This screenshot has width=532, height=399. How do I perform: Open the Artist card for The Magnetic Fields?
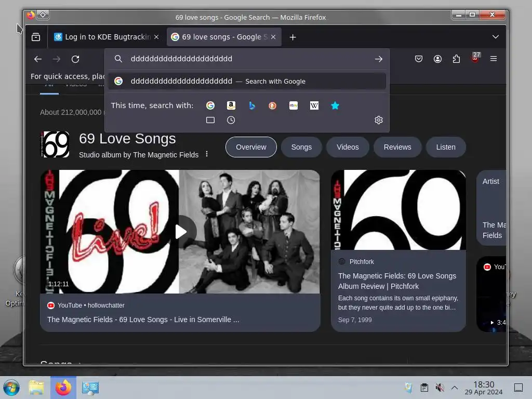491,208
